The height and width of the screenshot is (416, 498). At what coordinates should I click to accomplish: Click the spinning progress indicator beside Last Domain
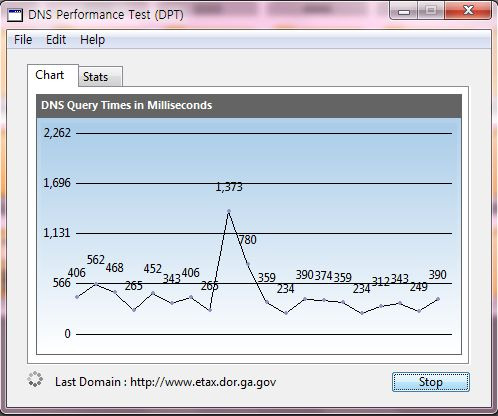35,379
